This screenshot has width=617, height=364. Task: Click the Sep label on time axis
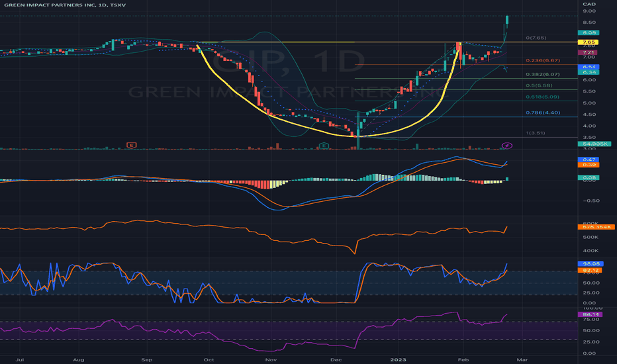pyautogui.click(x=146, y=359)
